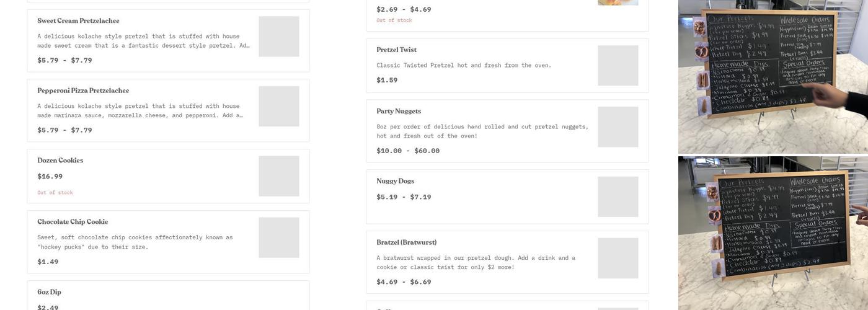
Task: Click the Chocolate Chip Cookie image placeholder
Action: (279, 237)
